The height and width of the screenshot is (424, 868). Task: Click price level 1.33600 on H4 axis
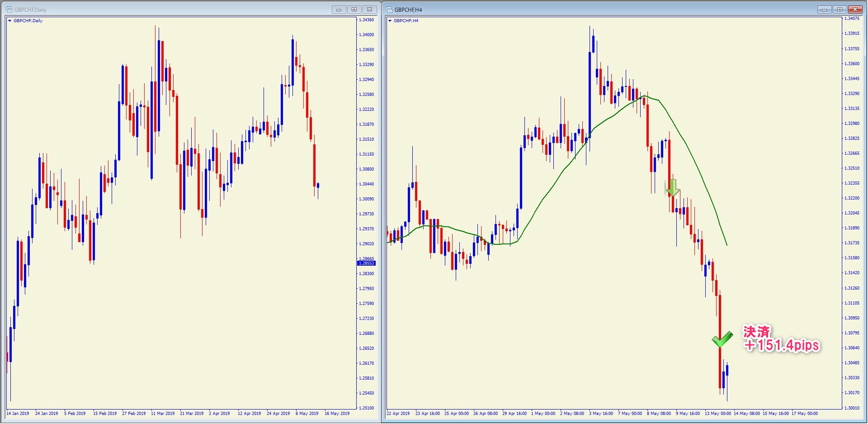pyautogui.click(x=852, y=64)
